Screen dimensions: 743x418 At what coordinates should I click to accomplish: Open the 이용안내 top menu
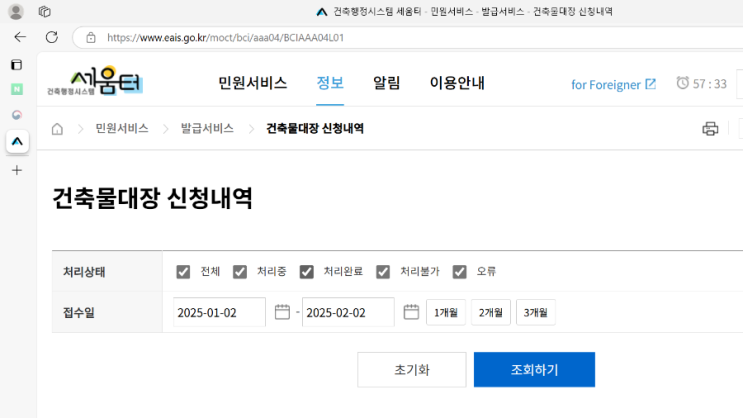click(457, 83)
